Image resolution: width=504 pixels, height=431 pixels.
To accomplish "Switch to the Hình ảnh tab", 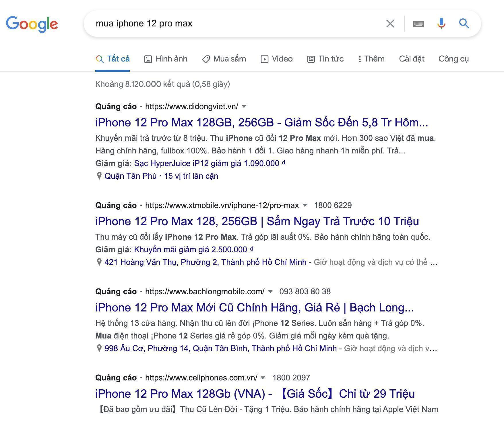I will [166, 59].
